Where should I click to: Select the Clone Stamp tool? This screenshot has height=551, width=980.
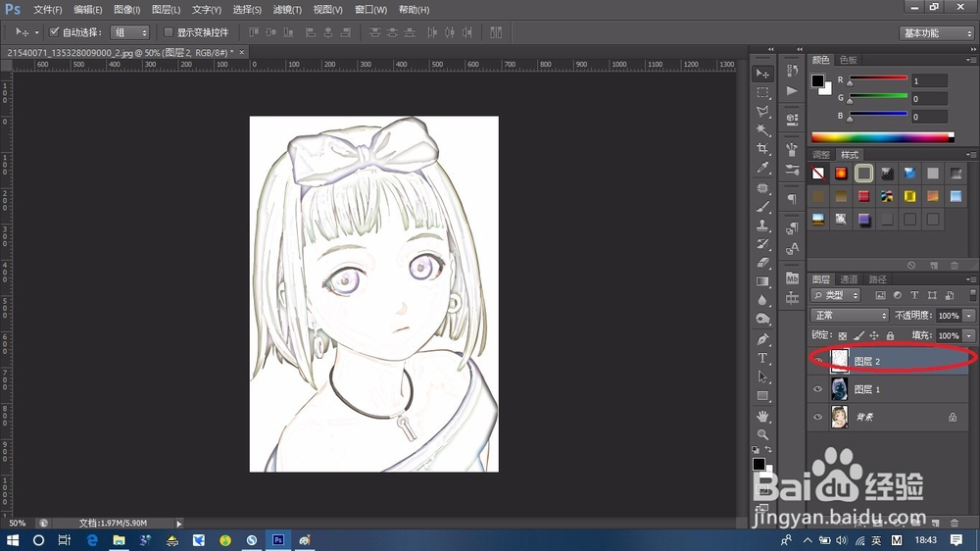pyautogui.click(x=762, y=225)
